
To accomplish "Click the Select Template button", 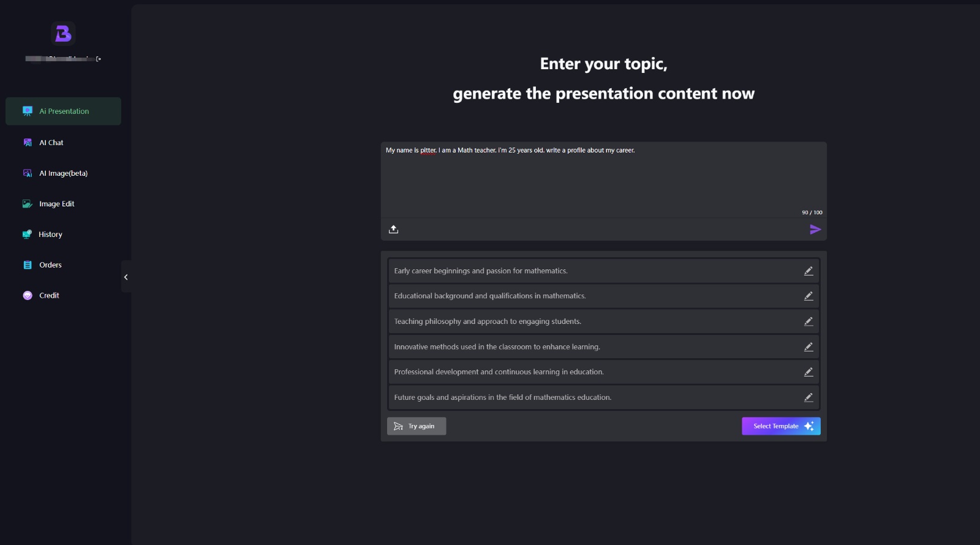I will pos(781,426).
